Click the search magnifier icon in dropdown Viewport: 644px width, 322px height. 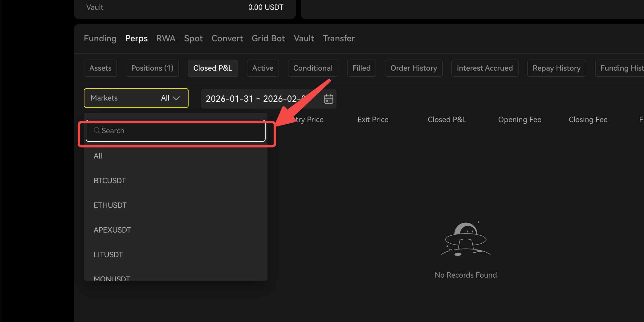tap(97, 130)
